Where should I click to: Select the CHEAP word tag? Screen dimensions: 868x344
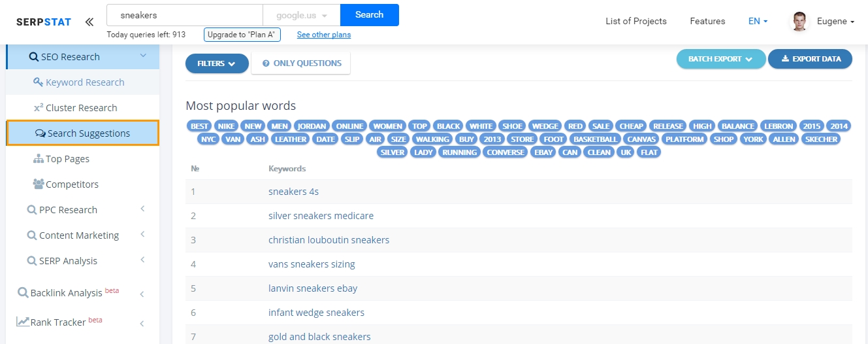click(632, 126)
